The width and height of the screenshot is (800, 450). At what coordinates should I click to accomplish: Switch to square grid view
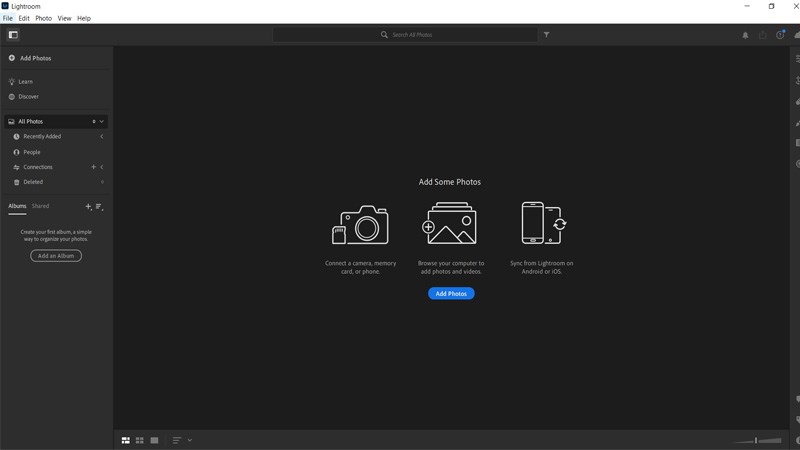pos(140,440)
